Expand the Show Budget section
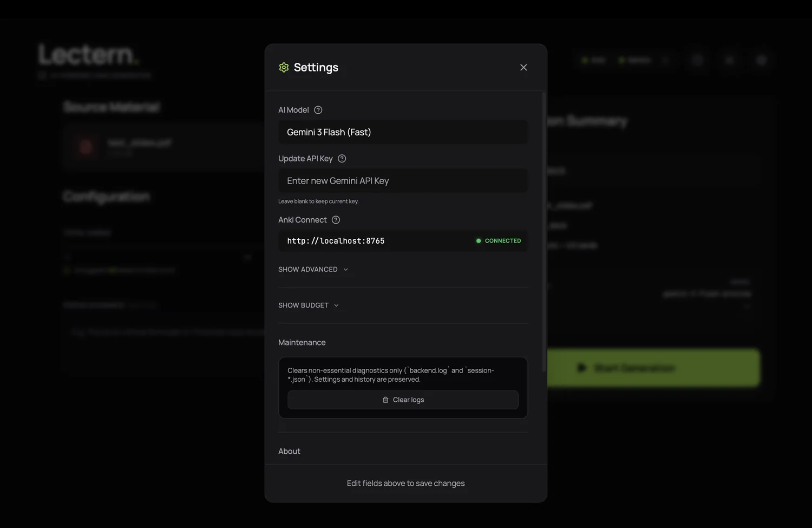The image size is (812, 528). tap(304, 305)
